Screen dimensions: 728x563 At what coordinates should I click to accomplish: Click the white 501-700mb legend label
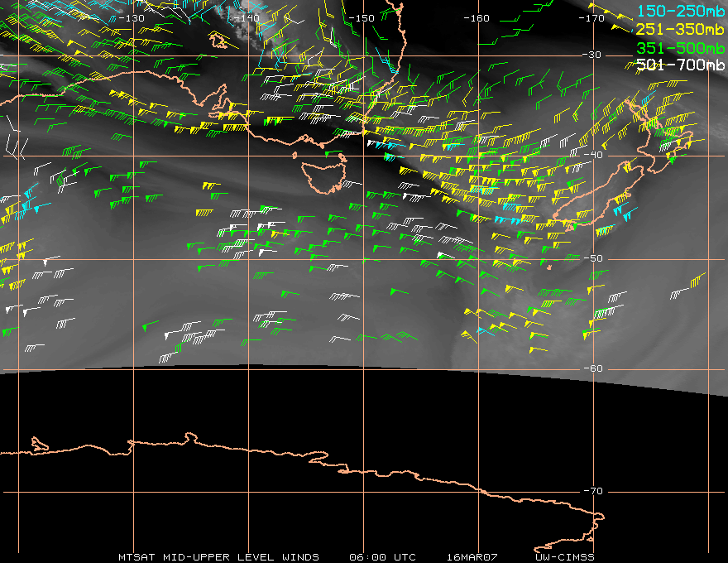click(681, 65)
